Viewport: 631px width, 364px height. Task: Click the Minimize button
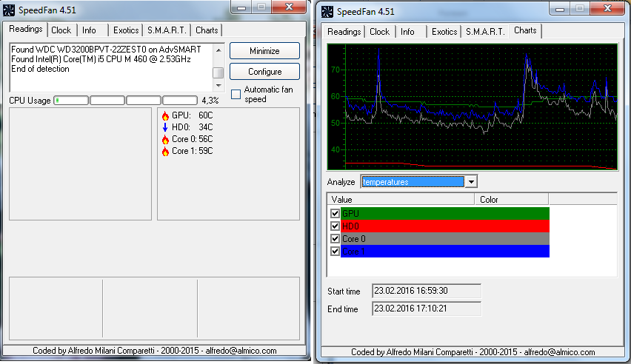(264, 51)
